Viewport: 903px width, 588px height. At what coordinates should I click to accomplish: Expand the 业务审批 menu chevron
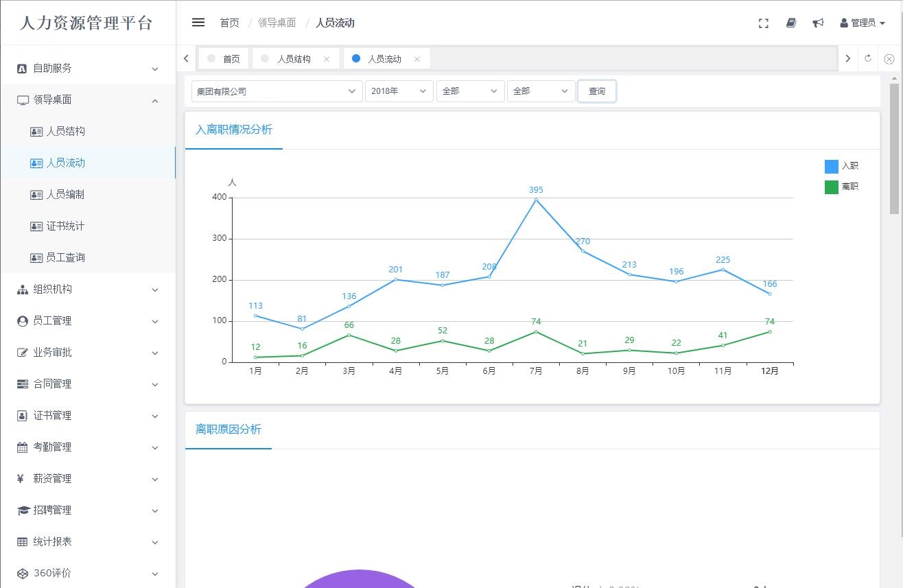155,353
